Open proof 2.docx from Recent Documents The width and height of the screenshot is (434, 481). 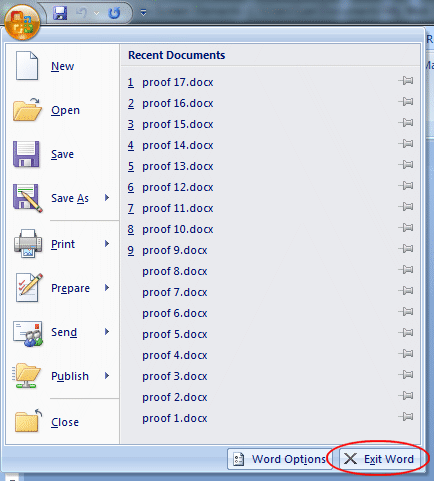(175, 397)
